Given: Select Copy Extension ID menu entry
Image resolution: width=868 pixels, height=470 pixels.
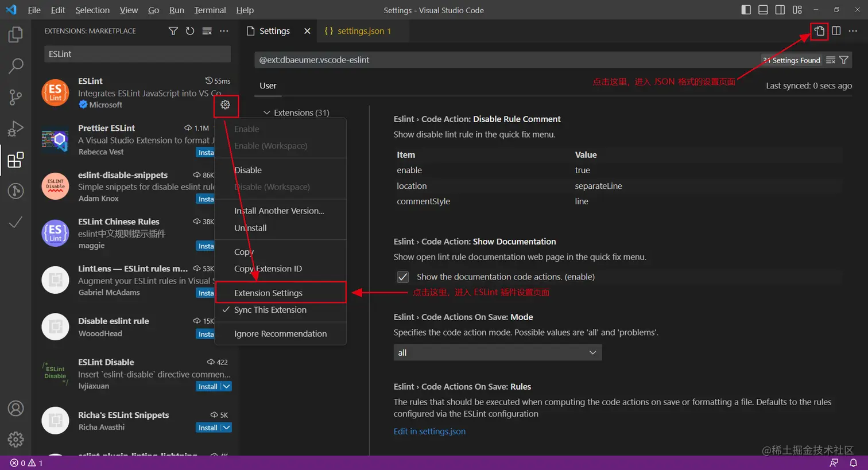Looking at the screenshot, I should (x=281, y=269).
